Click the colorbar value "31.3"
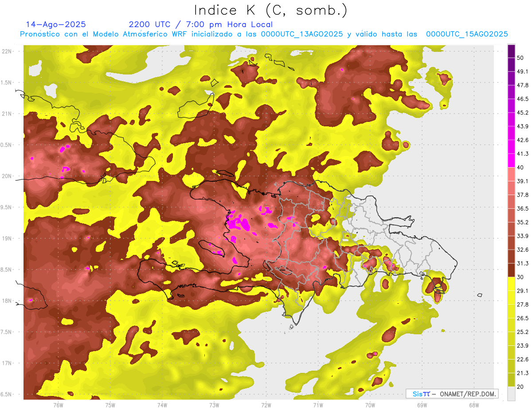 pyautogui.click(x=522, y=263)
